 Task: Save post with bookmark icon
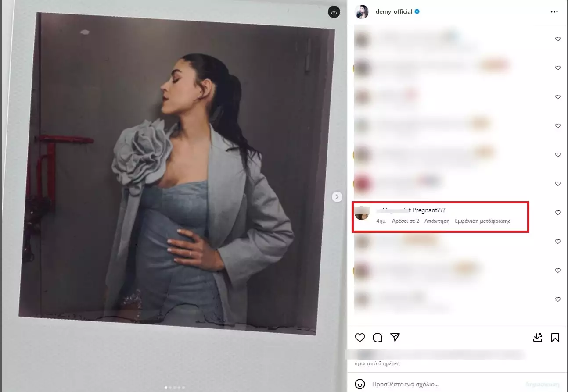click(555, 338)
